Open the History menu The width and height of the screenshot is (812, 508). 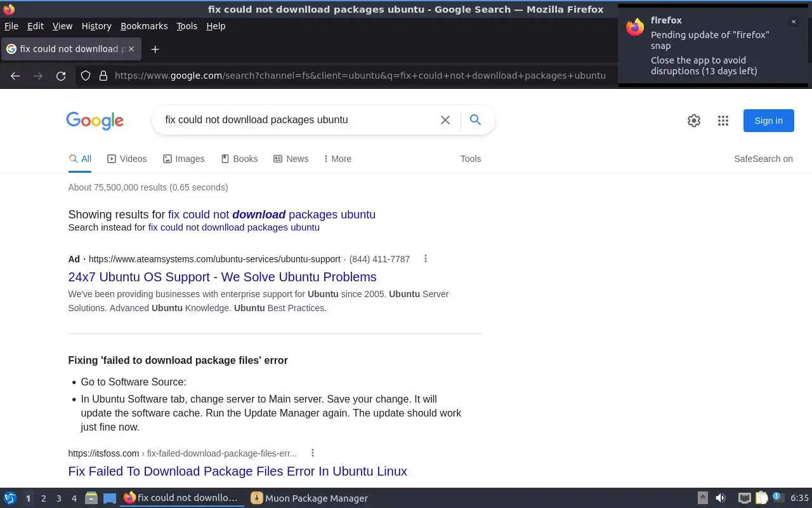click(x=96, y=26)
